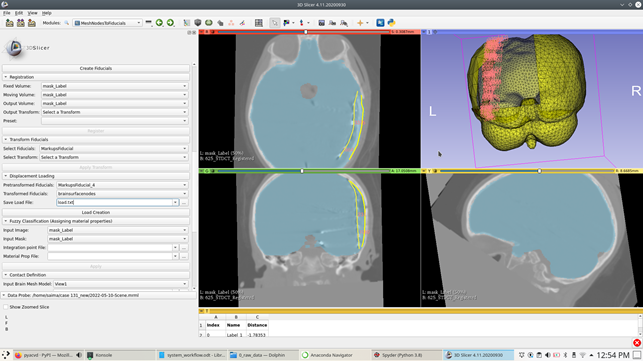This screenshot has height=361, width=643.
Task: Open the Segment Editor module icon
Action: 242,23
